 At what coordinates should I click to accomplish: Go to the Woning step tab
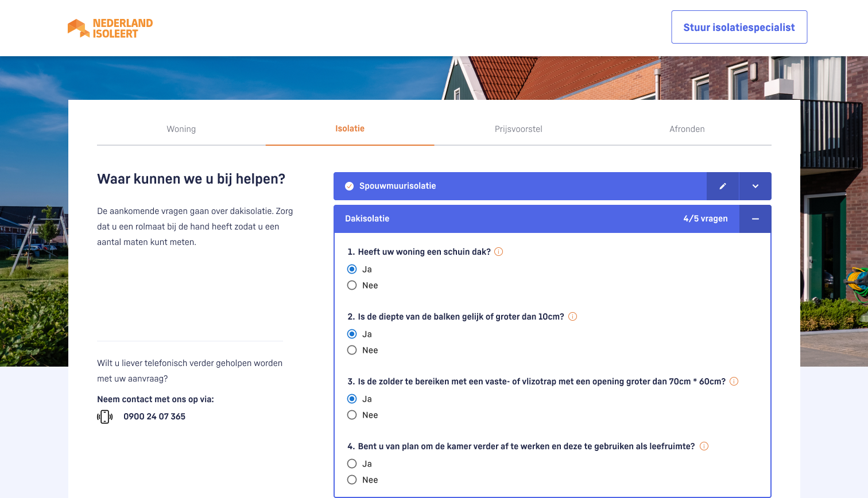181,129
